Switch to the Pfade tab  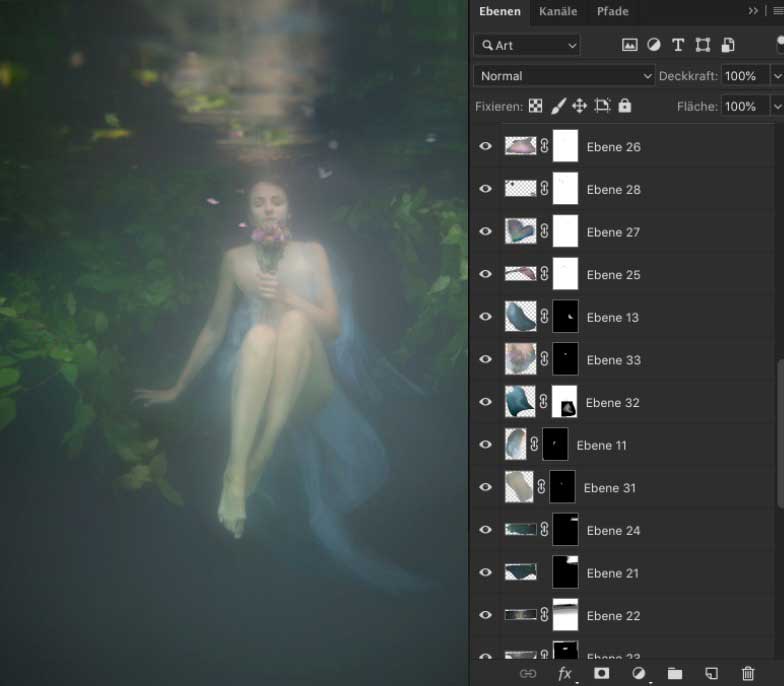point(613,12)
